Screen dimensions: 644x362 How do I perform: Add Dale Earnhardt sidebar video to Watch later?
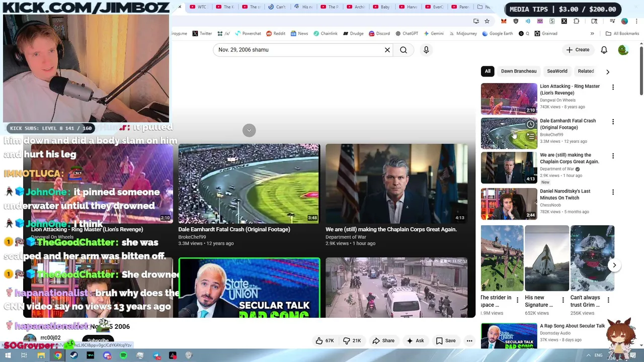(x=530, y=124)
